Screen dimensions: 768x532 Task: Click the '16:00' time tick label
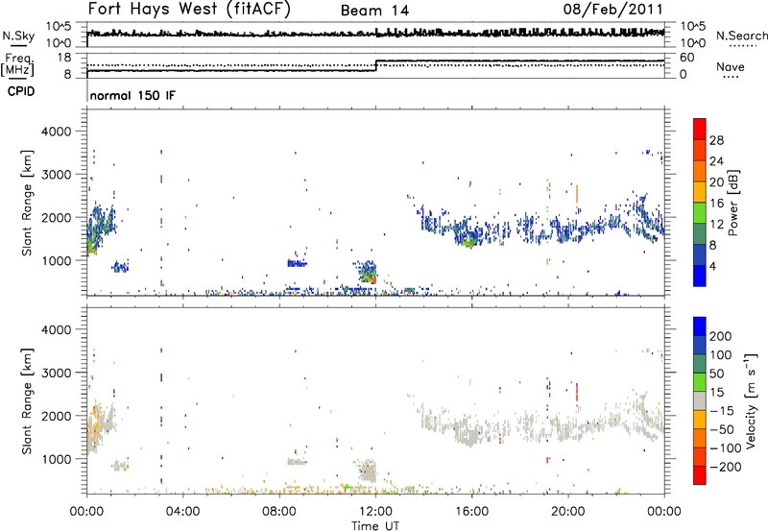click(471, 512)
